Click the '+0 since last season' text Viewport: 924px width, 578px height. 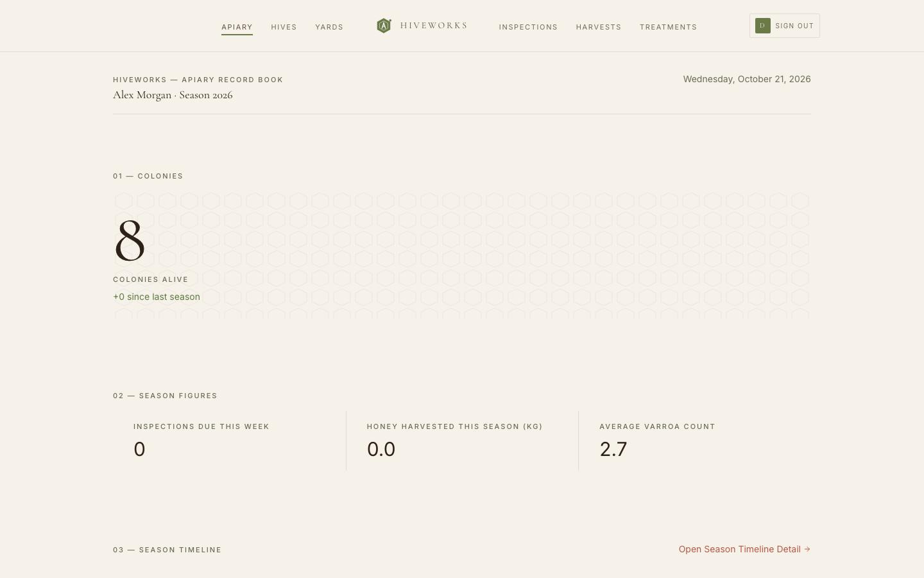(x=157, y=297)
